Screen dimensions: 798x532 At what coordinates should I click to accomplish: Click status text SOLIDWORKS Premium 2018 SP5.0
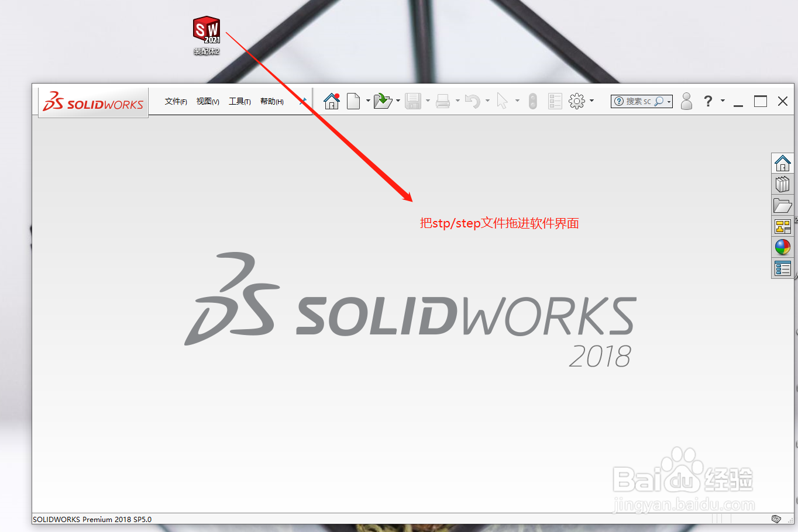click(92, 519)
